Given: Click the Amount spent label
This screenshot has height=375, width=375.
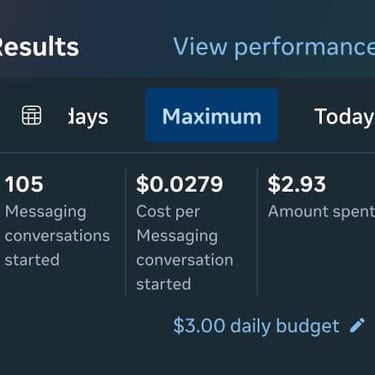Looking at the screenshot, I should 321,212.
